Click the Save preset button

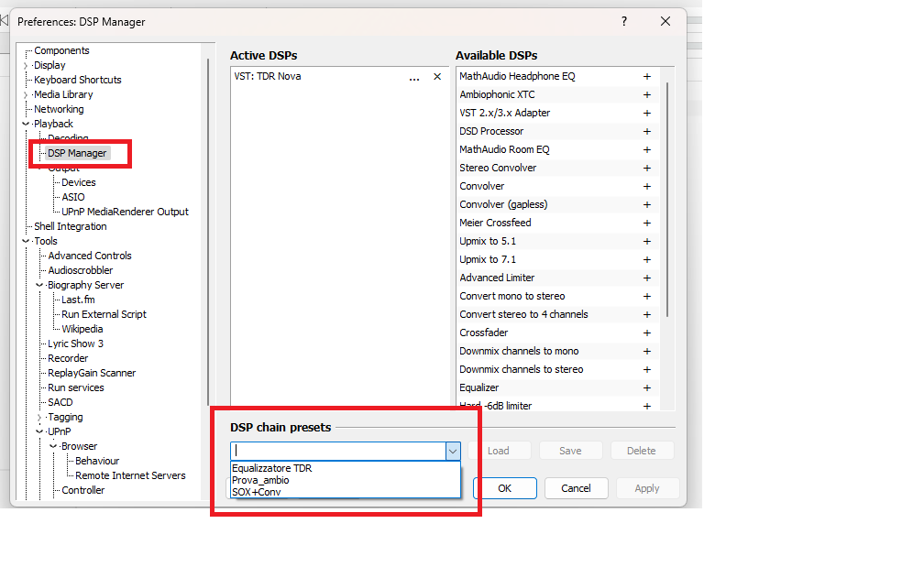click(x=570, y=451)
